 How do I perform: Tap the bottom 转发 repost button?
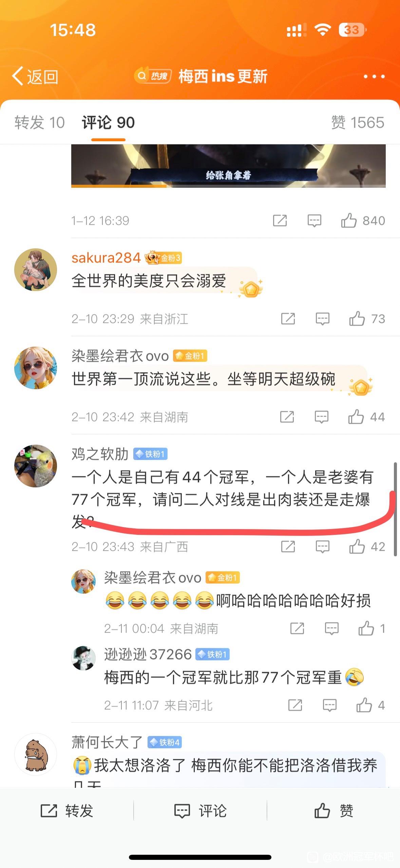(67, 811)
